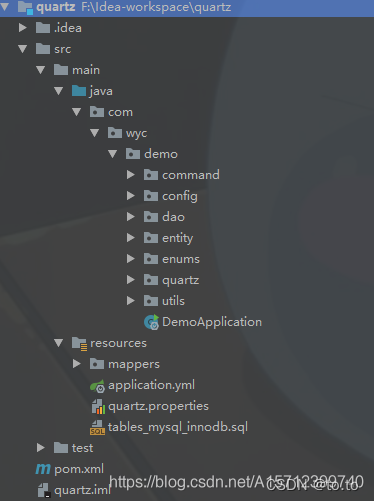Select the main folder name
Viewport: 374px width, 501px height.
pos(86,70)
